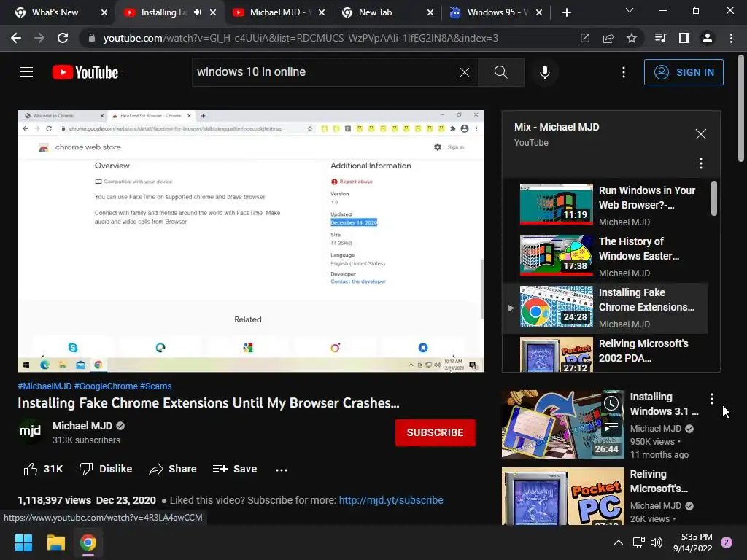
Task: Open the Windows Start menu
Action: (x=23, y=542)
